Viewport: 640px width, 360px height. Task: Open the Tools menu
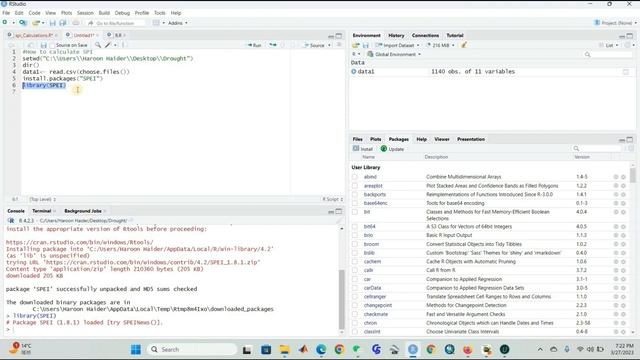[160, 13]
